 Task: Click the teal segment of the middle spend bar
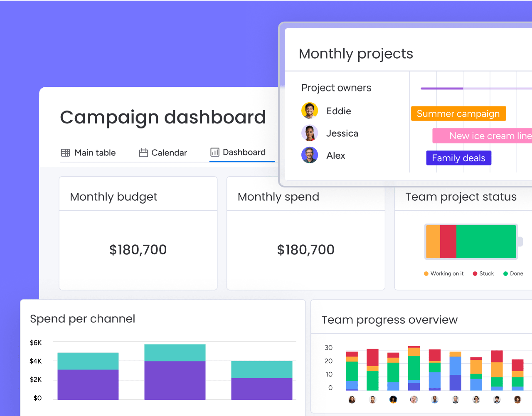[x=175, y=353]
